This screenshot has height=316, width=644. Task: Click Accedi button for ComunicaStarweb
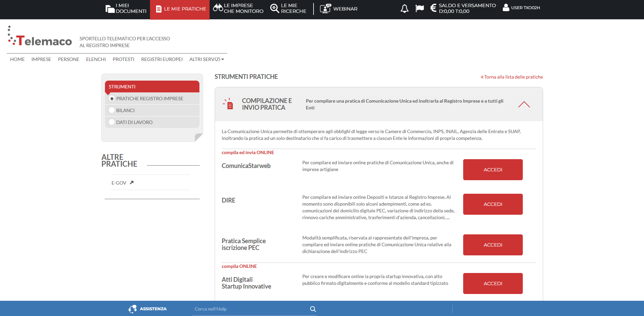pyautogui.click(x=493, y=170)
